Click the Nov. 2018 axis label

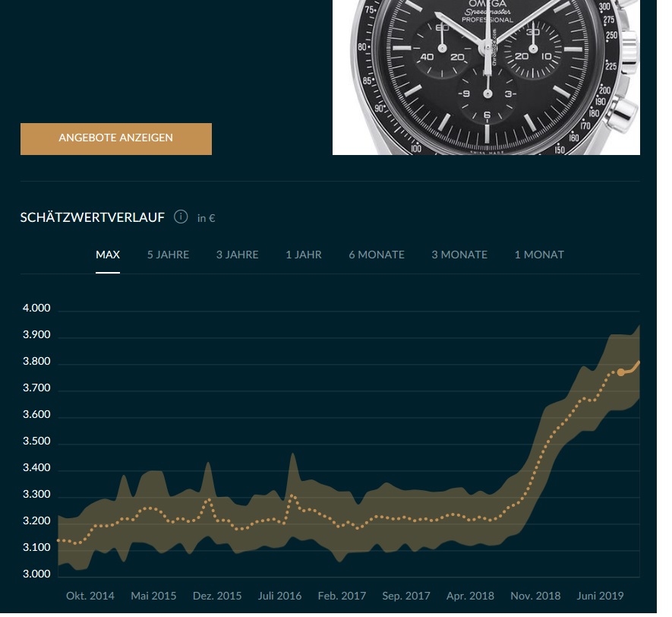pos(535,596)
